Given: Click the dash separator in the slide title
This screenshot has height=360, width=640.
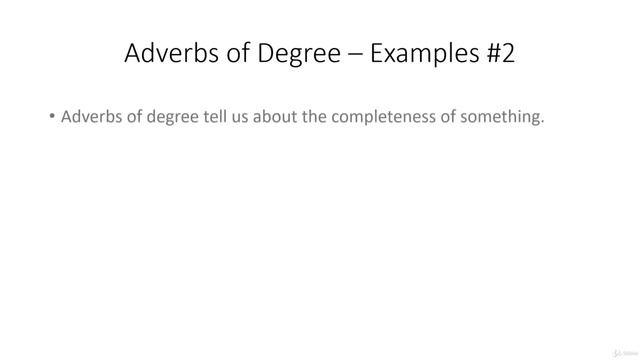Looking at the screenshot, I should [355, 55].
